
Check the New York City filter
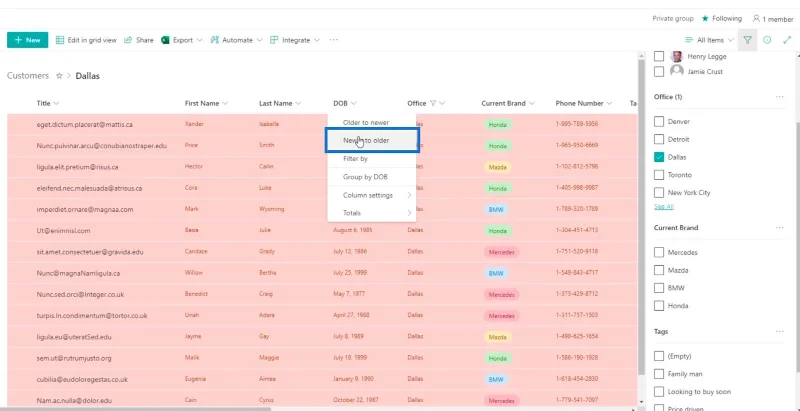(x=659, y=193)
